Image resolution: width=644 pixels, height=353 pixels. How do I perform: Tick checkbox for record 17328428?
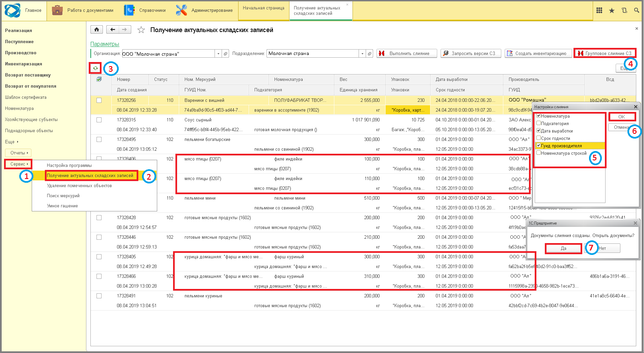point(99,217)
